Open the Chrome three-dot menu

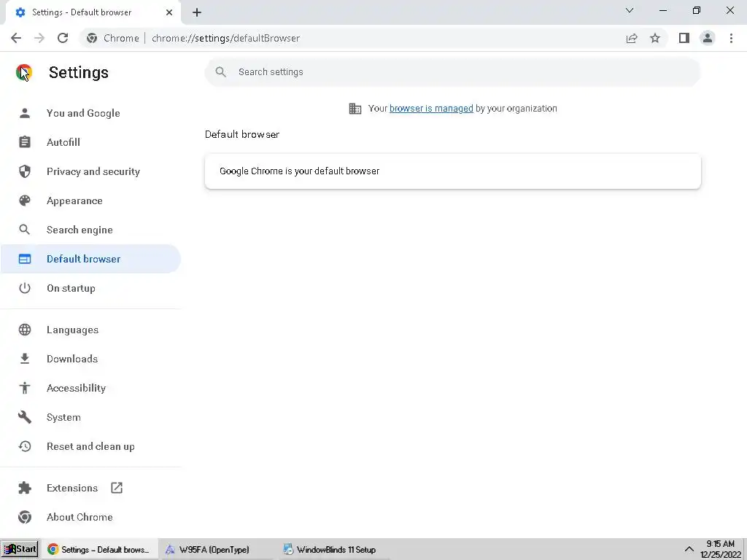pos(731,38)
